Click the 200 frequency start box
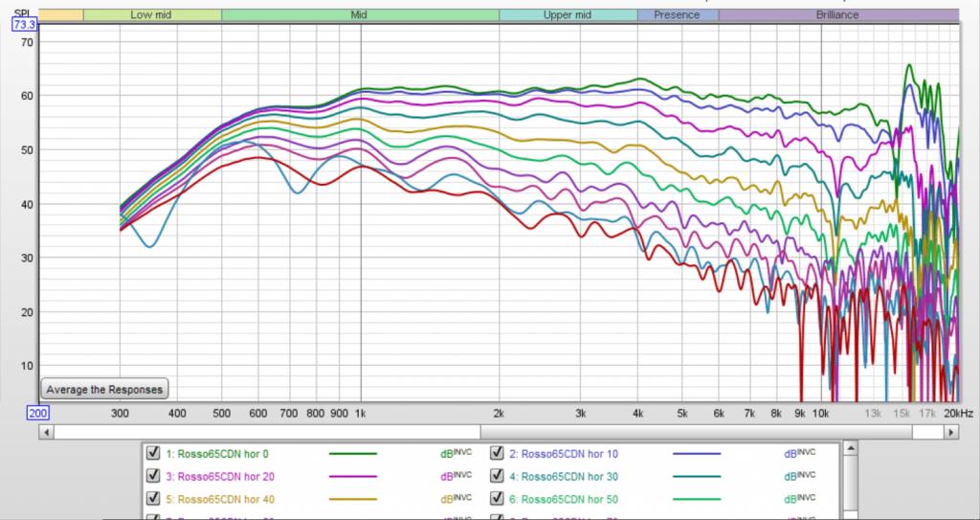The height and width of the screenshot is (520, 980). coord(37,413)
